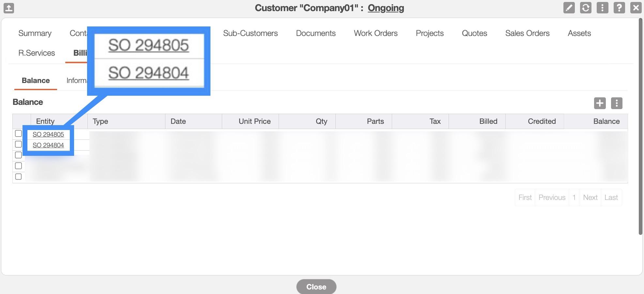Switch to the Work Orders tab
644x294 pixels.
(376, 33)
